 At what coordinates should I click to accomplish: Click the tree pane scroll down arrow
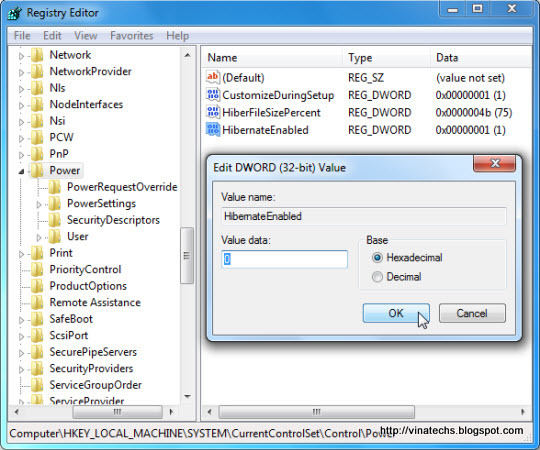187,396
